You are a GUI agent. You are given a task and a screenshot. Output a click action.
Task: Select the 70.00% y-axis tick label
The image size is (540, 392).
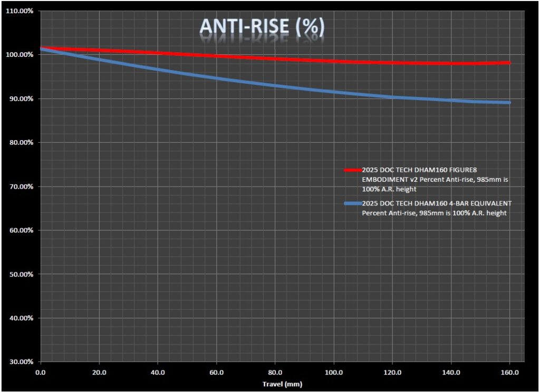20,187
